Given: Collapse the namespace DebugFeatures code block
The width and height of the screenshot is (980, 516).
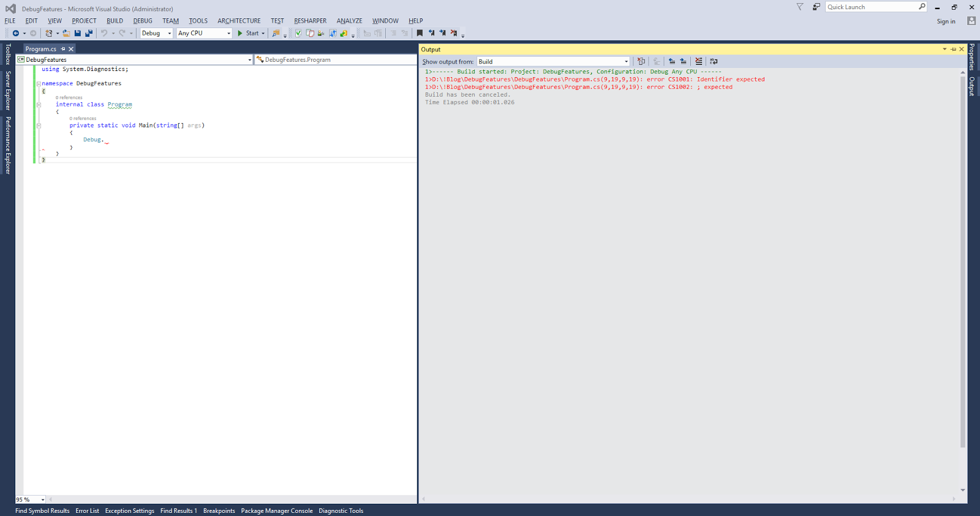Looking at the screenshot, I should 39,84.
